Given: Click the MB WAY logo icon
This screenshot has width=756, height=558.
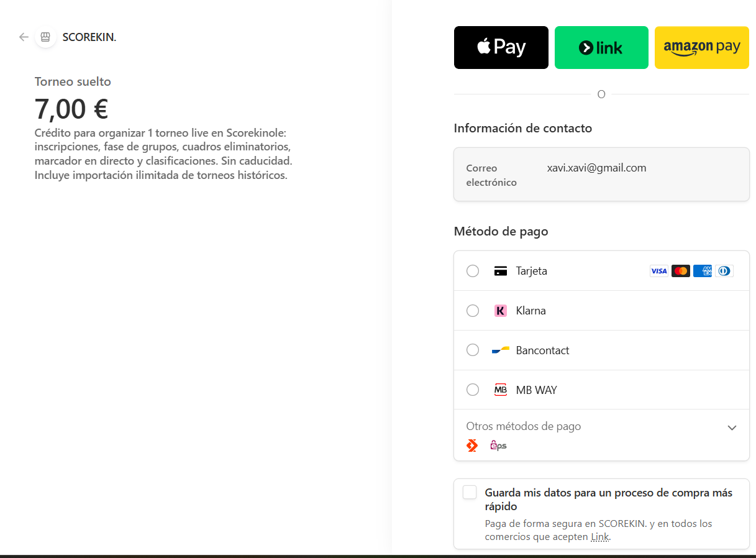Looking at the screenshot, I should (x=501, y=390).
